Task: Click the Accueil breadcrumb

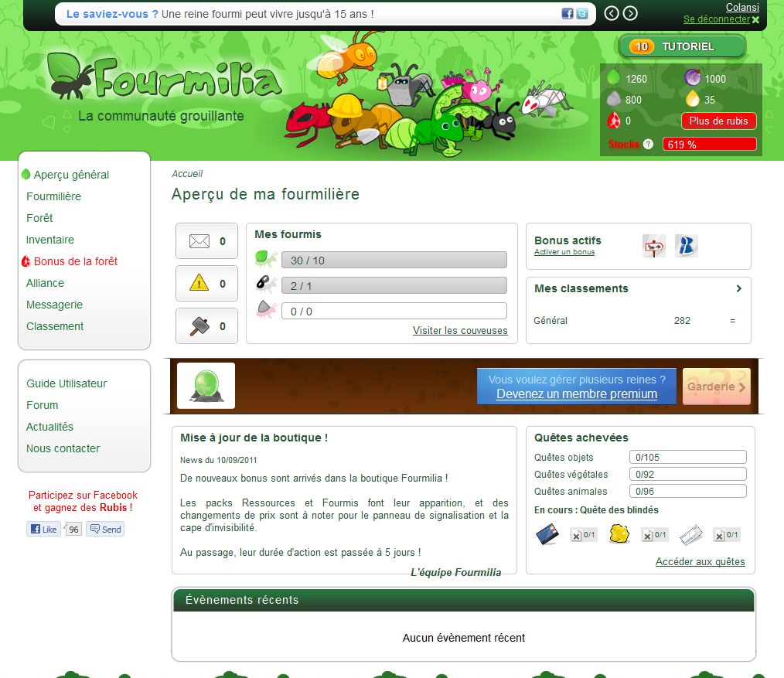Action: (x=187, y=173)
